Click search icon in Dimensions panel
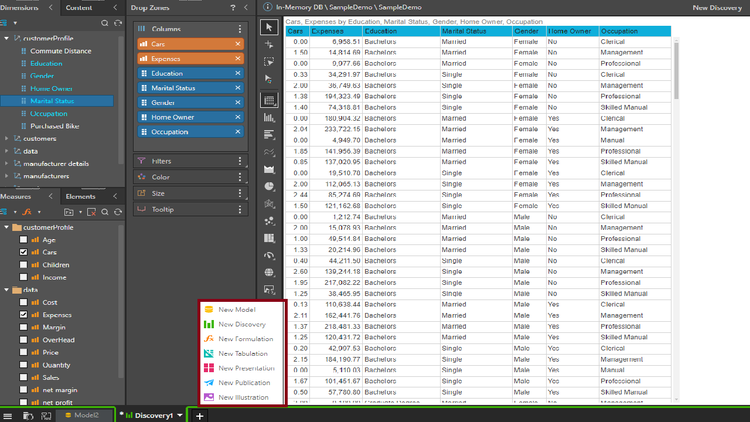Viewport: 750px width, 422px height. 104,23
